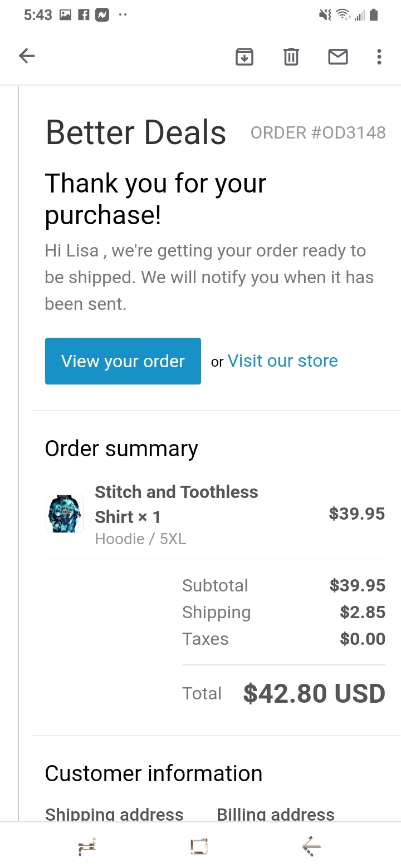The width and height of the screenshot is (401, 868).
Task: Open the Facebook notification icon in the status bar
Action: [84, 16]
